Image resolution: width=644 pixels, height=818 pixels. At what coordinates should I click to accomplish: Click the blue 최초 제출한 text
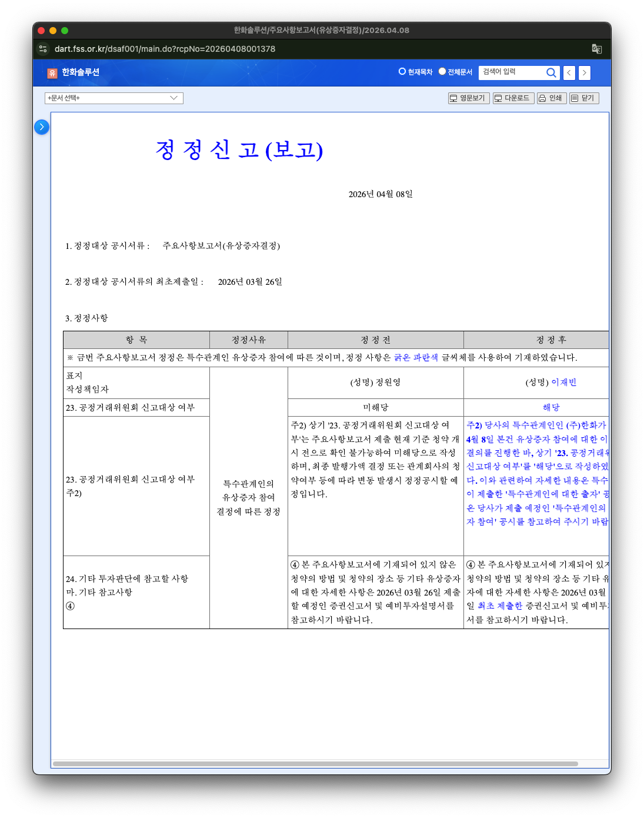click(499, 606)
